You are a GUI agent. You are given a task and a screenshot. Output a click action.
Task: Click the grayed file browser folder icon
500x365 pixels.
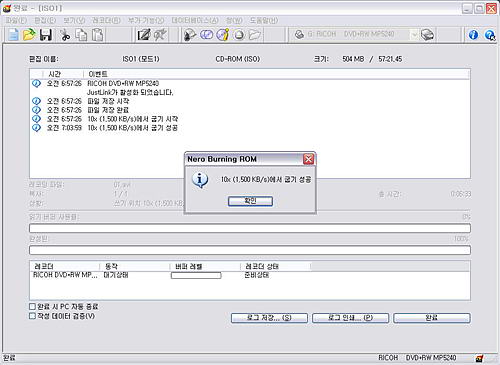tap(255, 35)
